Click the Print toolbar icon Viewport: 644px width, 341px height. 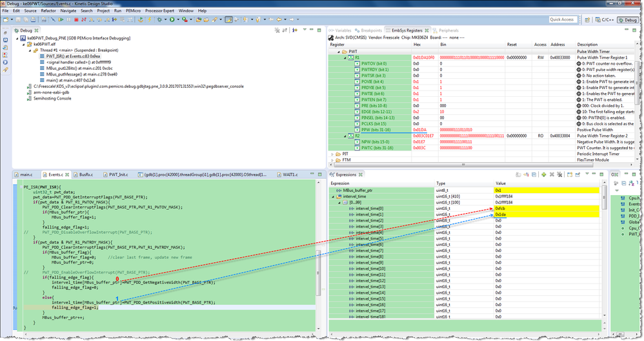(x=34, y=19)
